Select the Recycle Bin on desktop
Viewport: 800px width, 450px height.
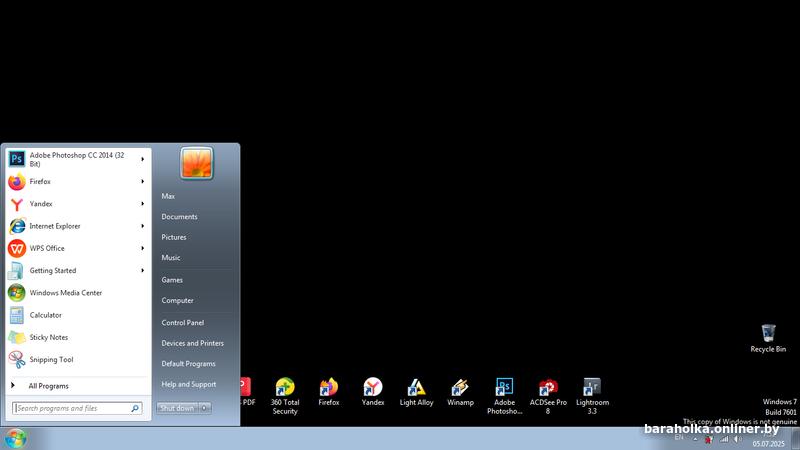pos(768,338)
